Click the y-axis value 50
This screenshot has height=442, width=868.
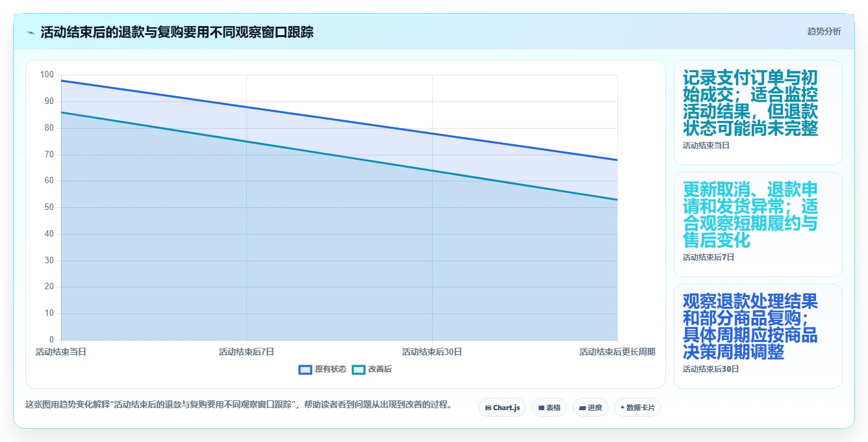49,207
